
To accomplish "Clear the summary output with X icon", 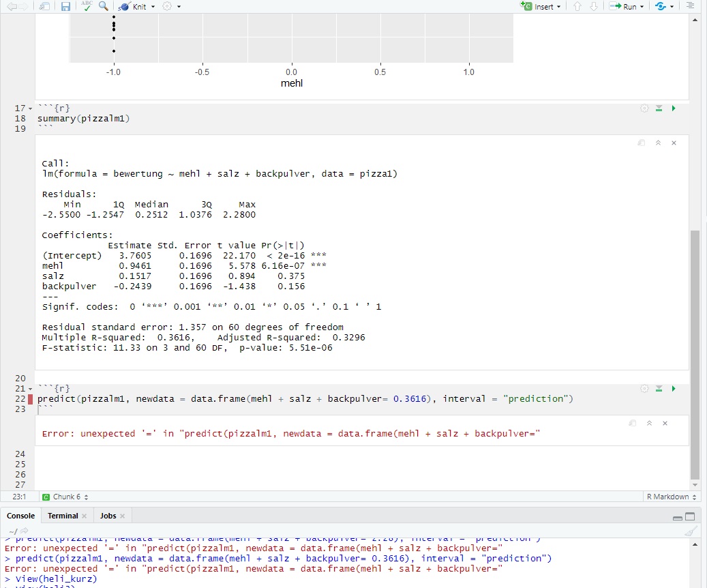I will pos(674,143).
